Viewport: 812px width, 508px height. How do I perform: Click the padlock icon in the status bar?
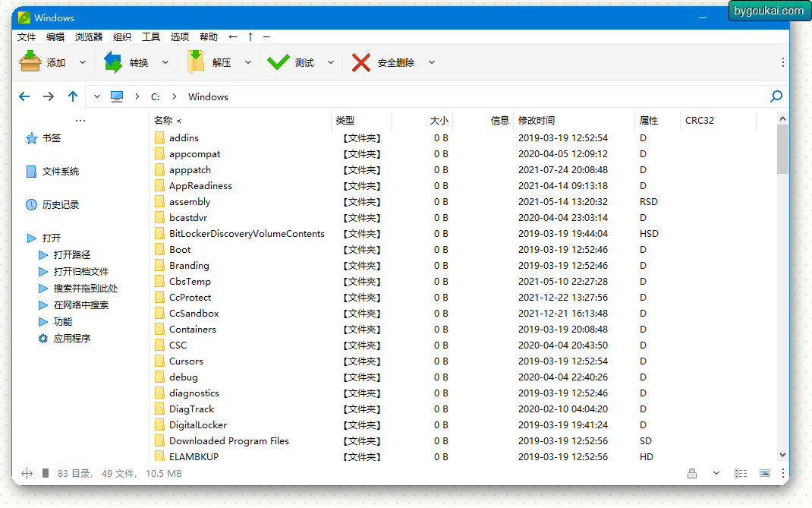(691, 473)
